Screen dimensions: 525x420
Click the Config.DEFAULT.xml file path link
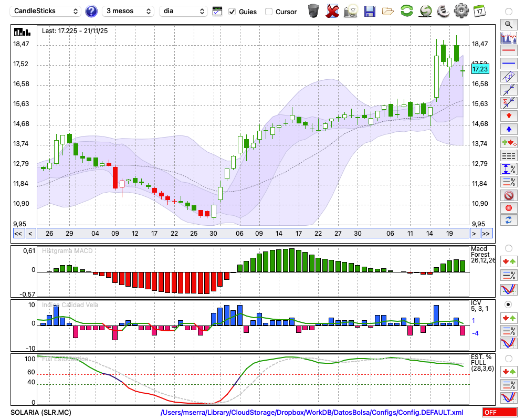pyautogui.click(x=312, y=413)
